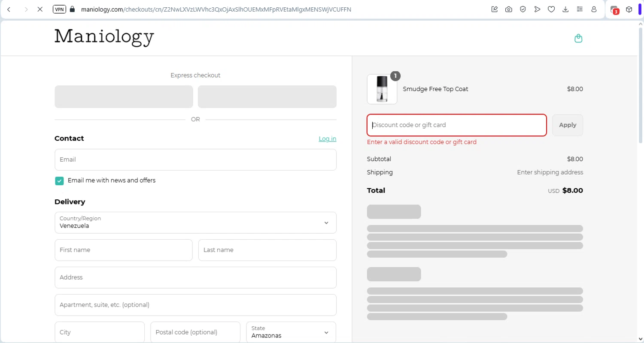This screenshot has width=644, height=343.
Task: Click the Log in link
Action: click(x=327, y=138)
